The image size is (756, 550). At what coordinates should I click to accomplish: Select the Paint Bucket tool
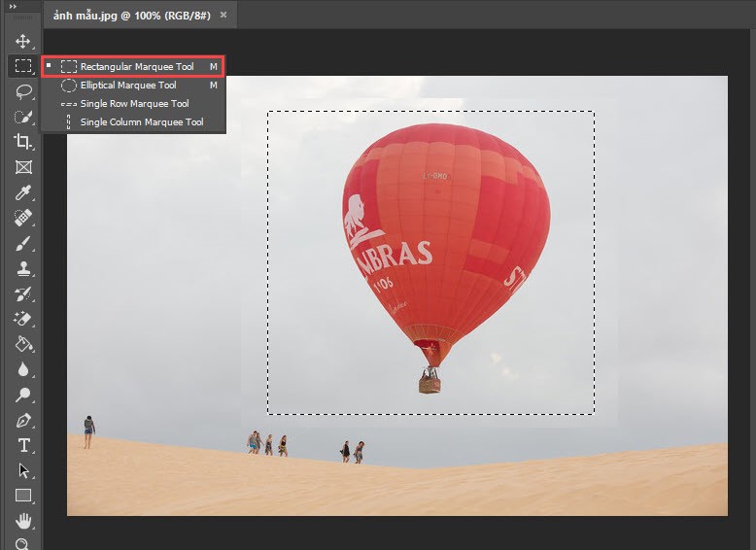[x=22, y=344]
